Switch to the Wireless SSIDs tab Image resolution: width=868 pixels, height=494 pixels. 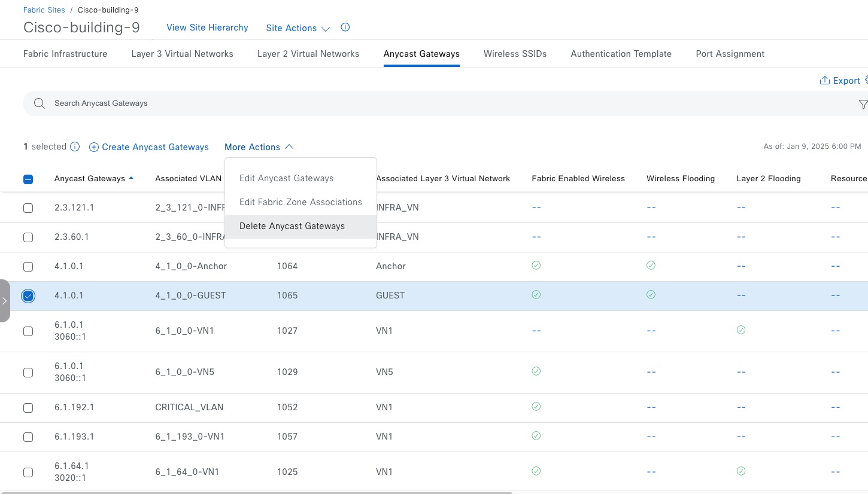[x=515, y=54]
